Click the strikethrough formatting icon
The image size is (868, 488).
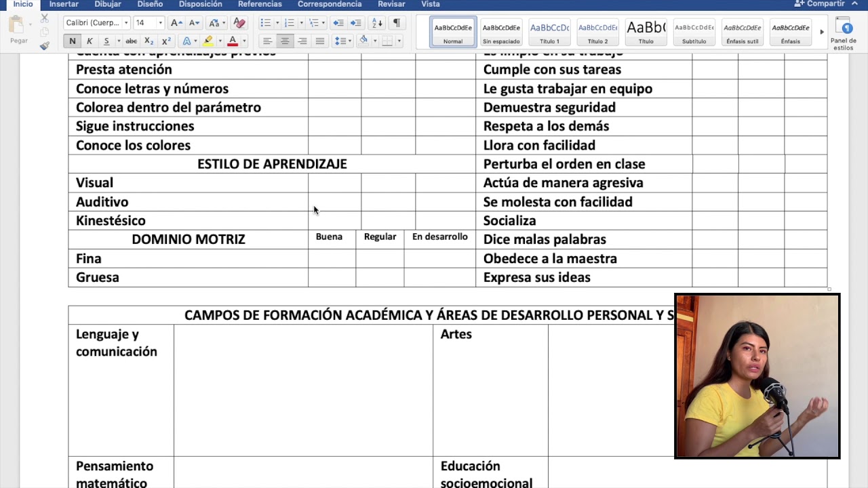[x=132, y=41]
